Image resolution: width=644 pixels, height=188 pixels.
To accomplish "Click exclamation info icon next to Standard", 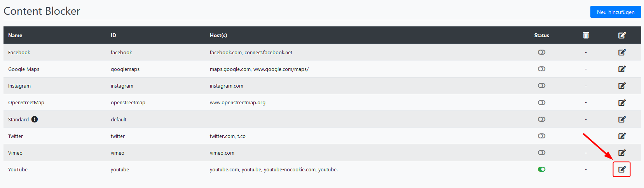I will (35, 119).
